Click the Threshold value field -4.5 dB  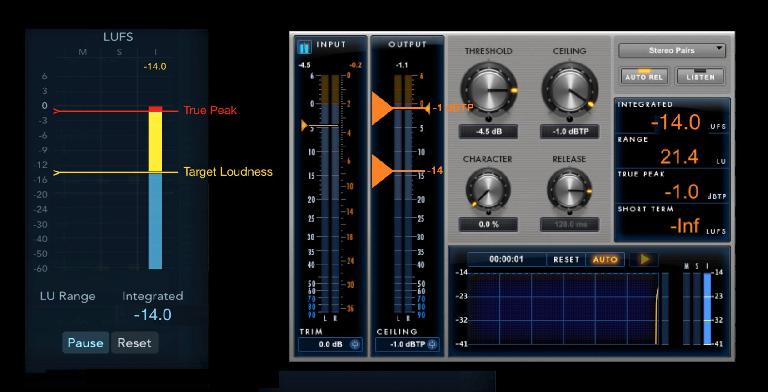point(488,131)
